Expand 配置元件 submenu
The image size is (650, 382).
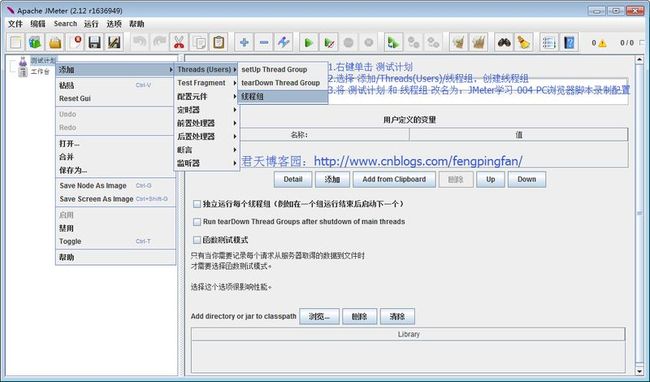207,97
